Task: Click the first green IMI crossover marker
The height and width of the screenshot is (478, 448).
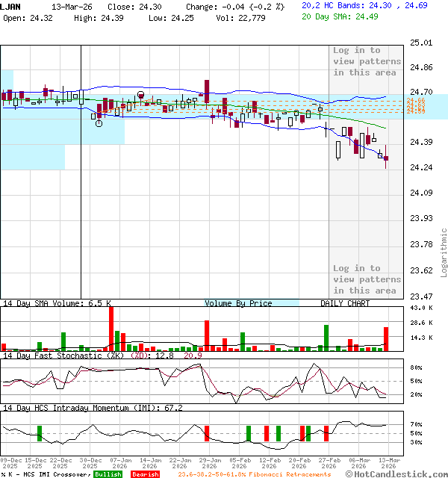Action: pos(39,433)
